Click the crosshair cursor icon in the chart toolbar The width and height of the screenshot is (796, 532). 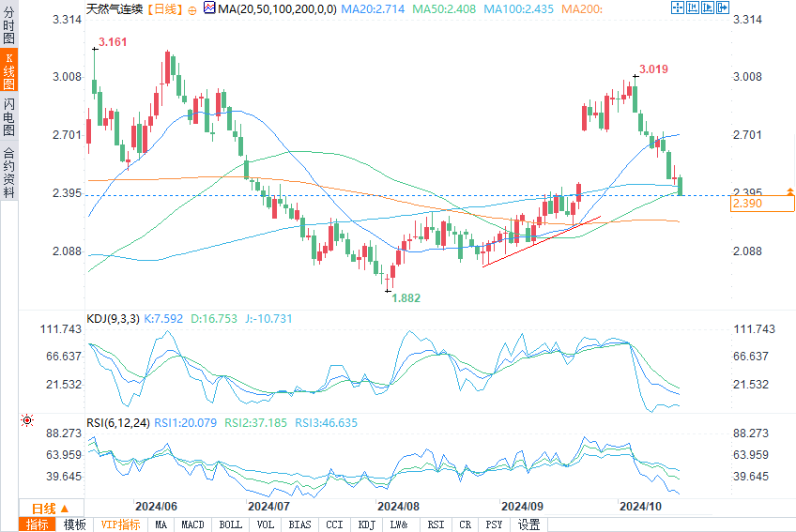coord(678,8)
